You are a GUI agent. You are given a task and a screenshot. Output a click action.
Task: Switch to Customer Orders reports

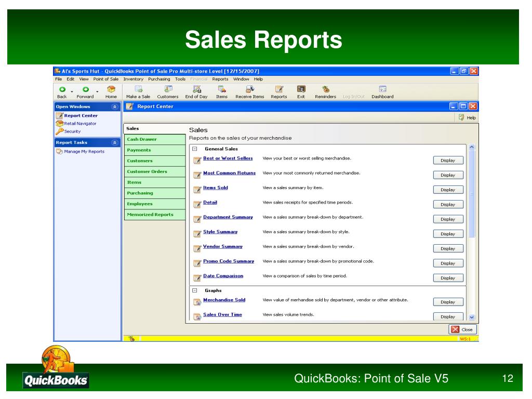pos(155,171)
